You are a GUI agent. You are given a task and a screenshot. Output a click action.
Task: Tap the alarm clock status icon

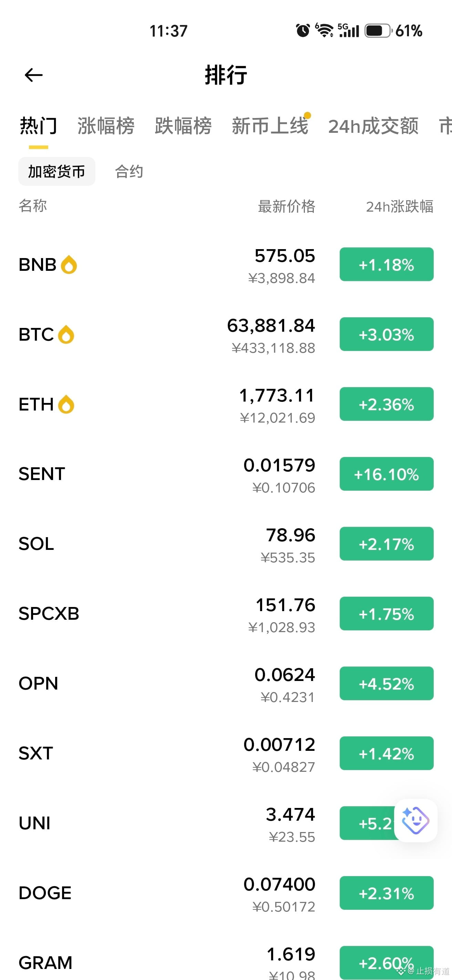(x=303, y=30)
